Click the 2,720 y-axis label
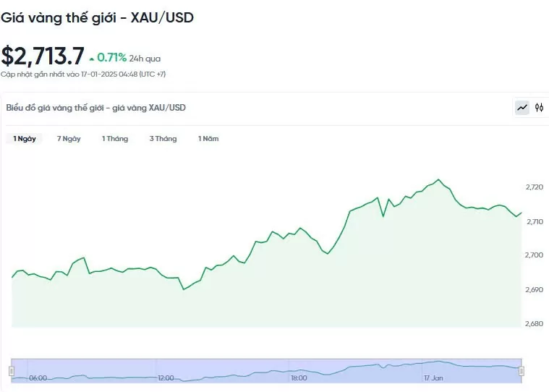The width and height of the screenshot is (549, 392). [535, 187]
